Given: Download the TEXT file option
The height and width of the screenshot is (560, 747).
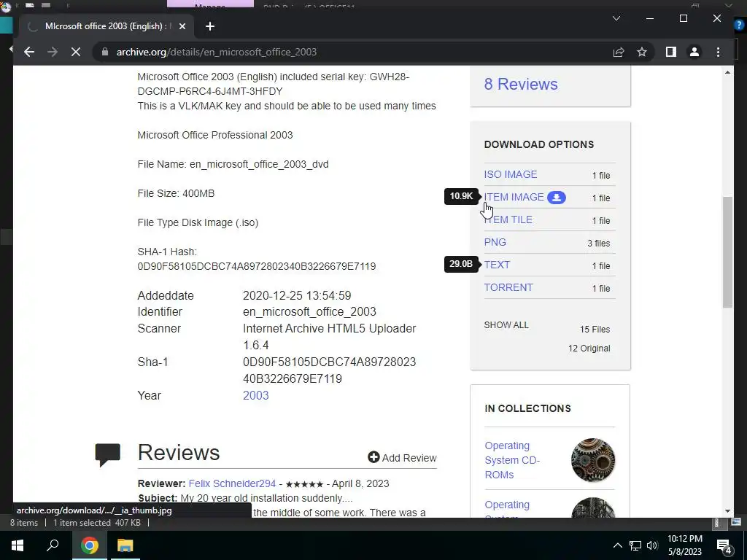Looking at the screenshot, I should pos(497,265).
